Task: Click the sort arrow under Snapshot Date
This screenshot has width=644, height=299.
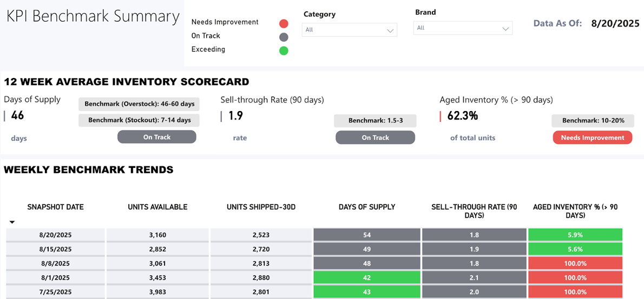Action: (12, 222)
